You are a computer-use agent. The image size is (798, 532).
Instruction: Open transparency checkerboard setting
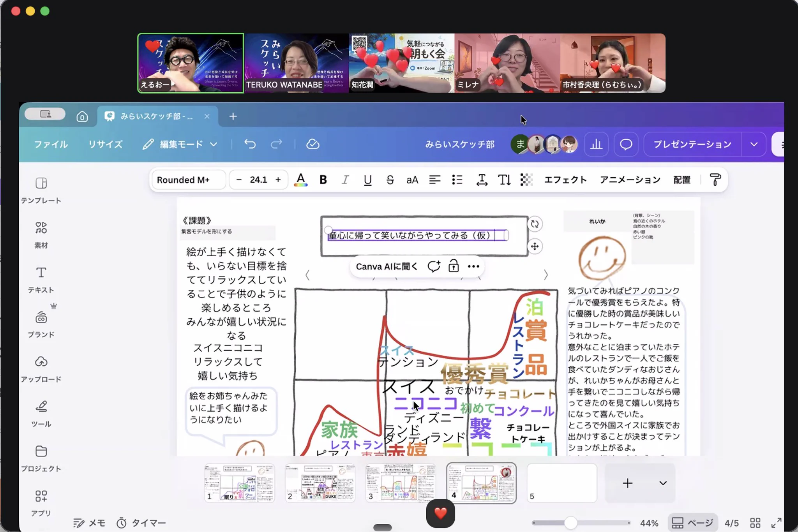coord(526,180)
